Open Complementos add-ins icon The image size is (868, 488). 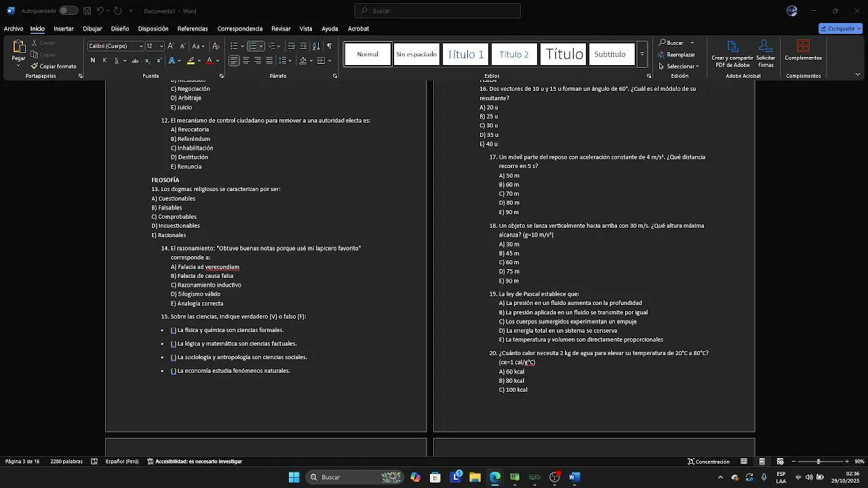[804, 51]
